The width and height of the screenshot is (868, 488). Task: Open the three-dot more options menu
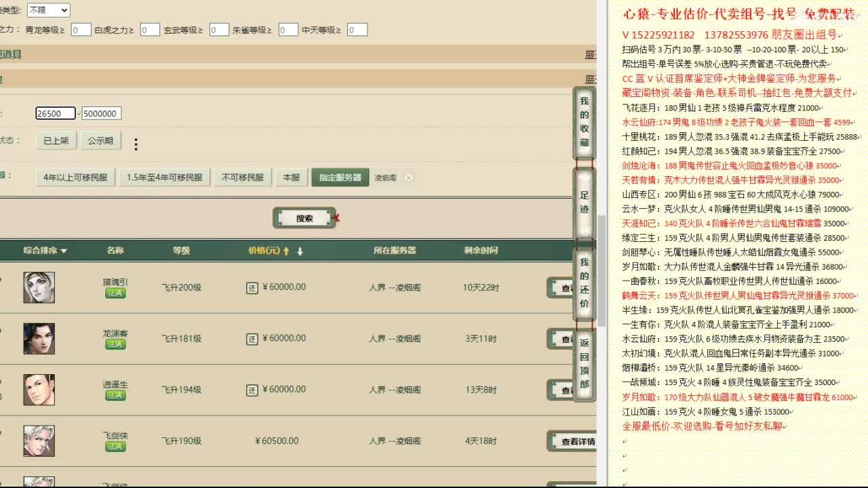pos(136,144)
